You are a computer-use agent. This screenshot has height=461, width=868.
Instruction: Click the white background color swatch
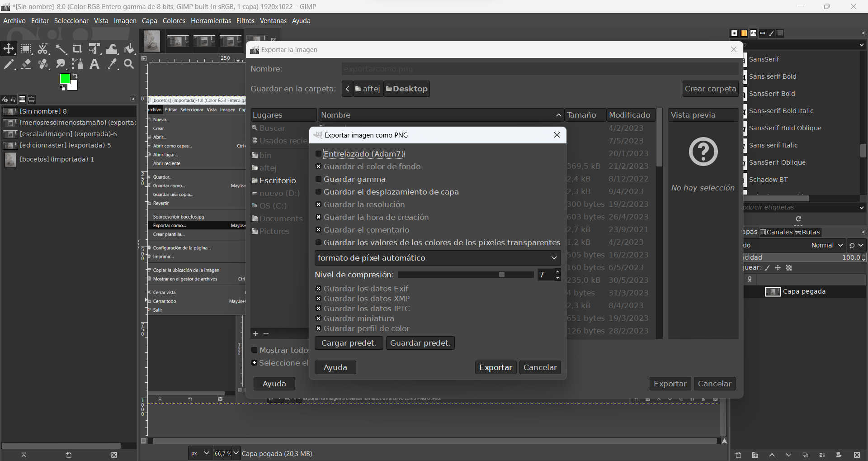tap(74, 86)
